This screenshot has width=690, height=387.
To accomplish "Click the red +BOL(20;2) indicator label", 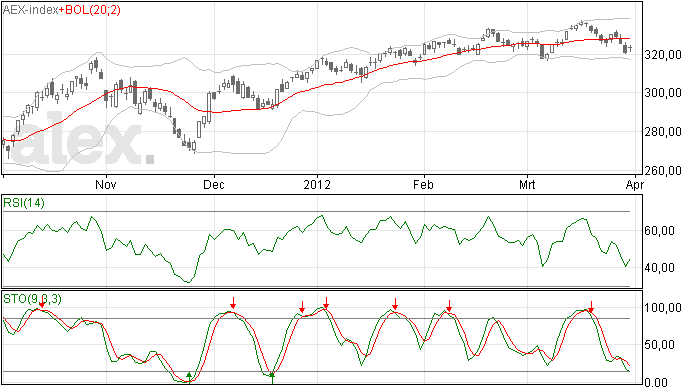I will point(89,9).
